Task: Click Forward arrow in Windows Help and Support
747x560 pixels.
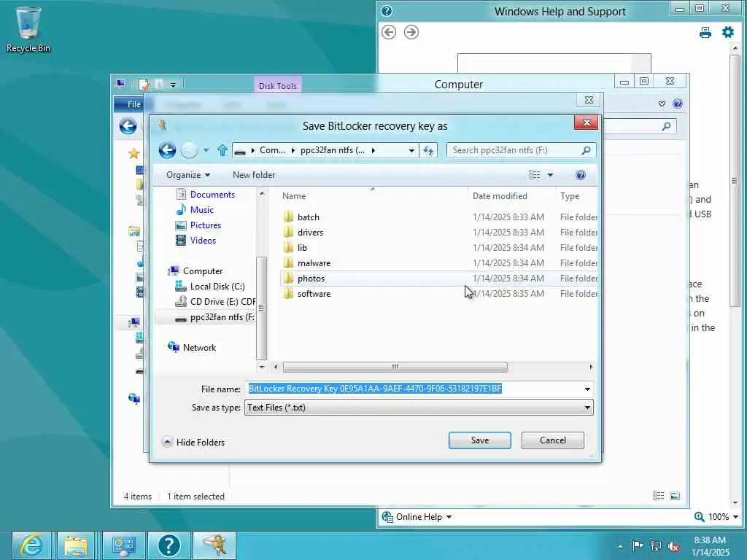Action: (x=411, y=32)
